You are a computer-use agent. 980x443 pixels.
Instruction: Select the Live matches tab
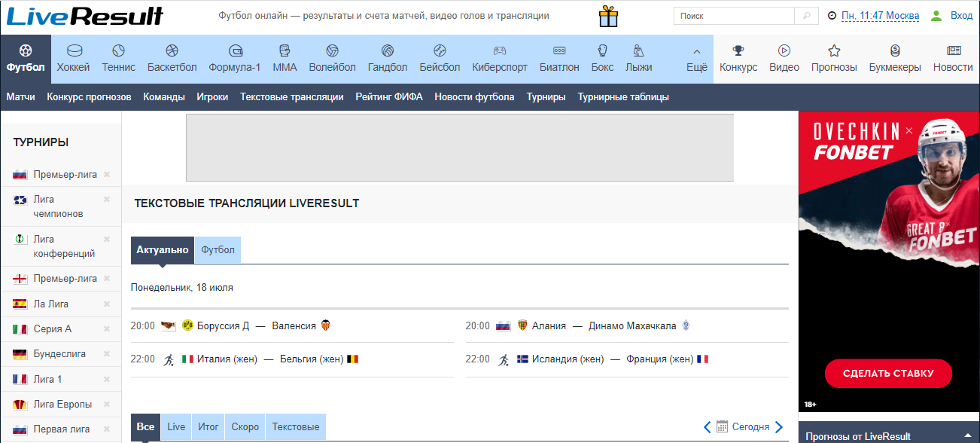pos(176,427)
